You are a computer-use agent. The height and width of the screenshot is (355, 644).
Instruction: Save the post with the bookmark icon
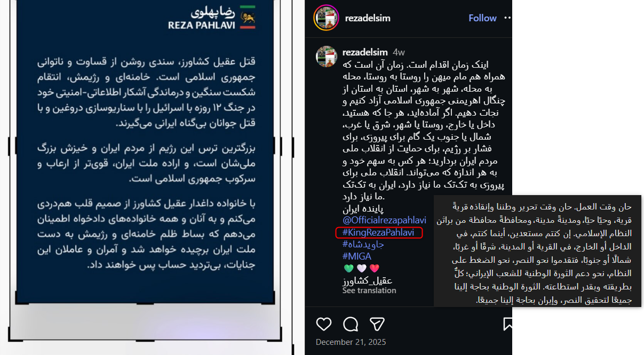click(507, 324)
